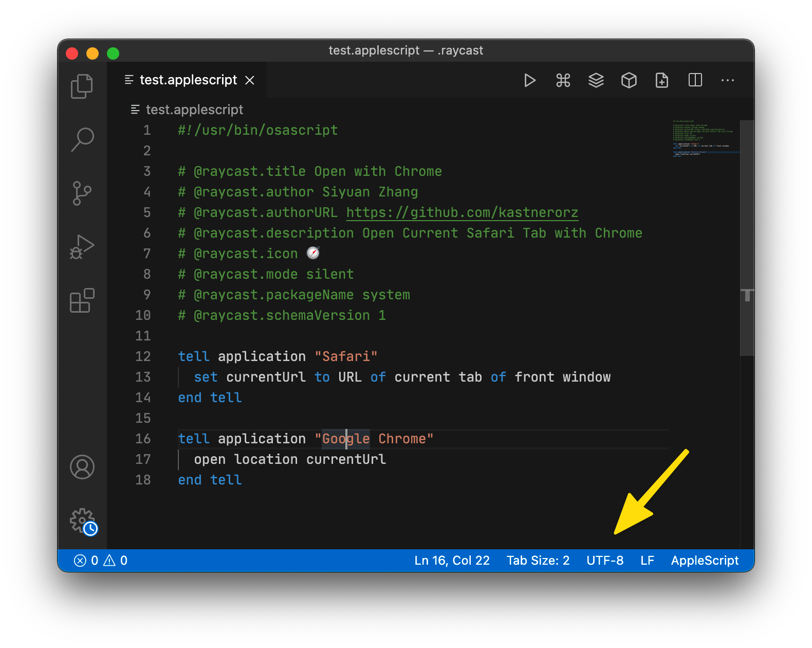Viewport: 812px width, 648px height.
Task: Open the Accounts icon in the activity bar
Action: (82, 467)
